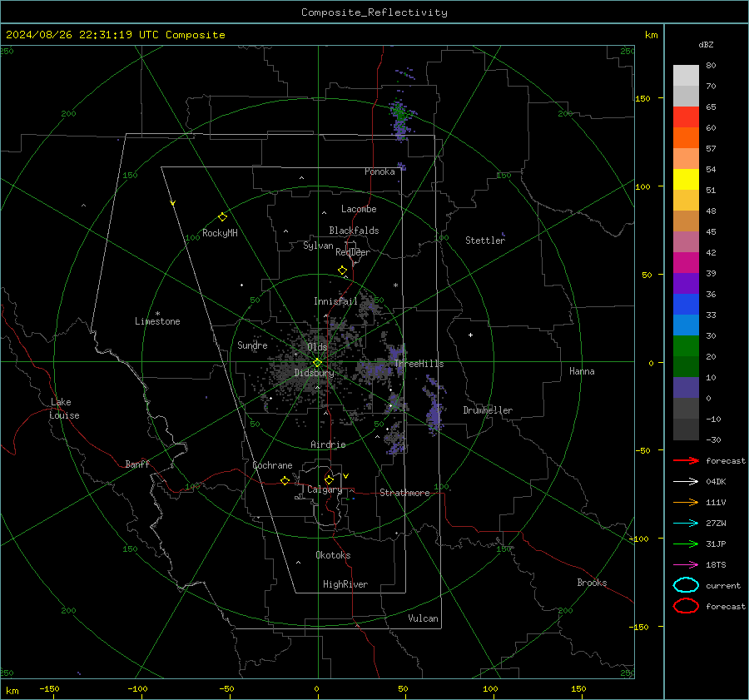Click the Calgary city label
The height and width of the screenshot is (700, 749).
(x=325, y=489)
